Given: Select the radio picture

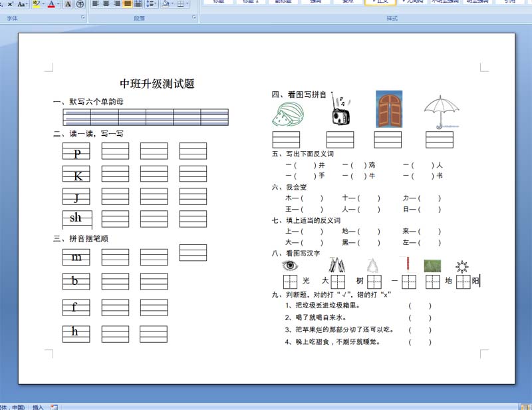Looking at the screenshot, I should pos(340,109).
